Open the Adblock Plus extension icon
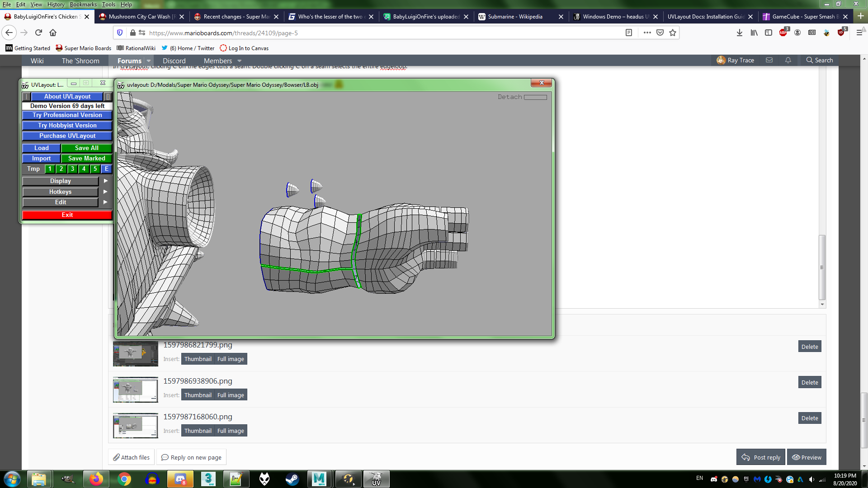The width and height of the screenshot is (868, 488). point(783,33)
